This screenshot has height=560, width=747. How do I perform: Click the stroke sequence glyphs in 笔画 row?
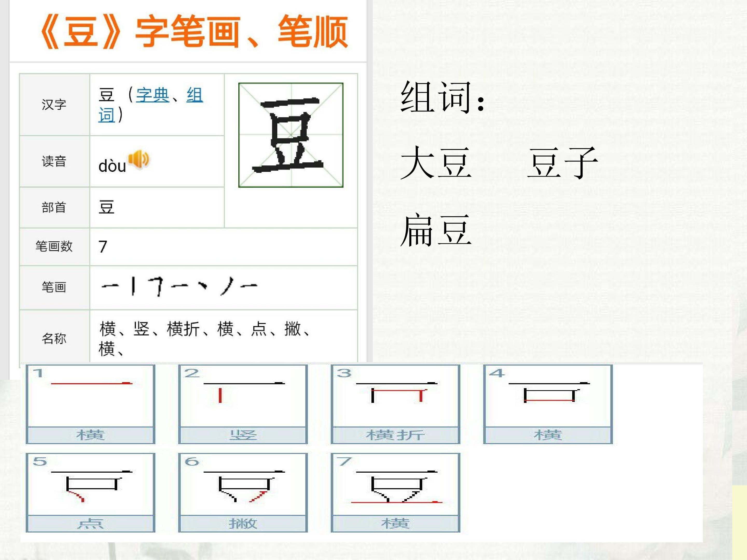point(179,286)
